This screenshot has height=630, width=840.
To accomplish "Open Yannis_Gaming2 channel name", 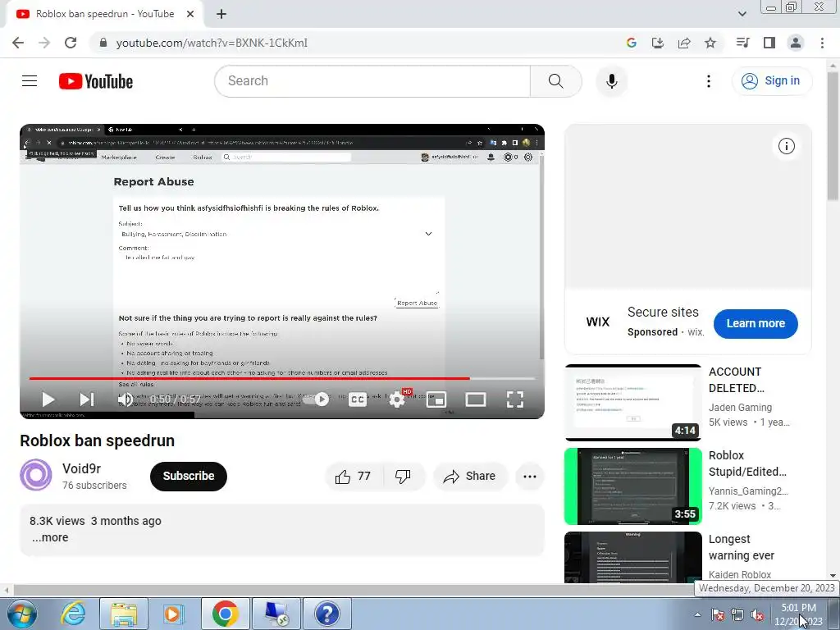I will [x=748, y=491].
